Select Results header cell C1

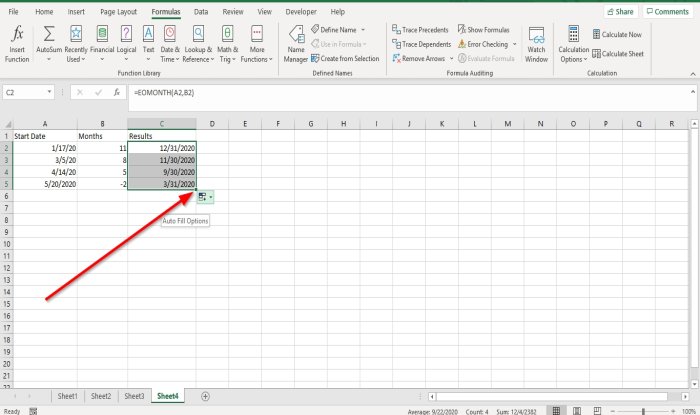tap(162, 136)
